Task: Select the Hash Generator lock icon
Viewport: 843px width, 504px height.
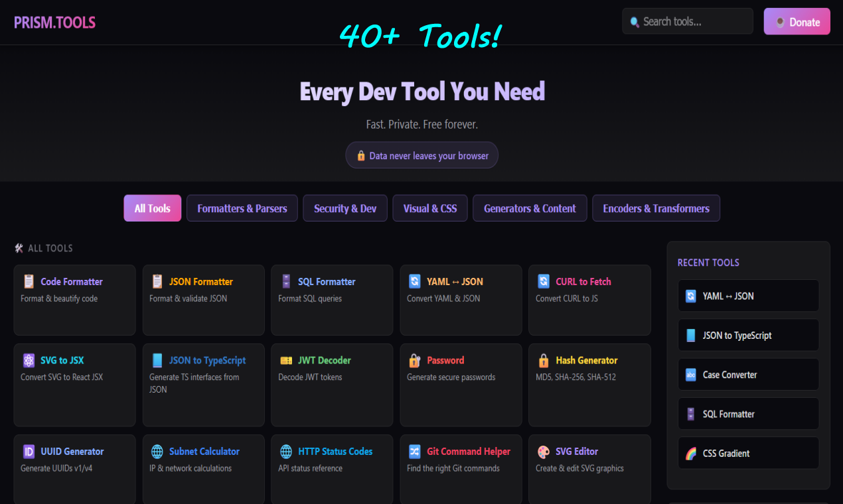Action: point(543,359)
